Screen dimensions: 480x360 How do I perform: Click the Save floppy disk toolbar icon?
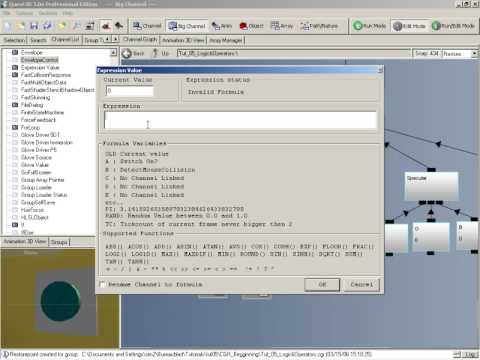pos(34,26)
